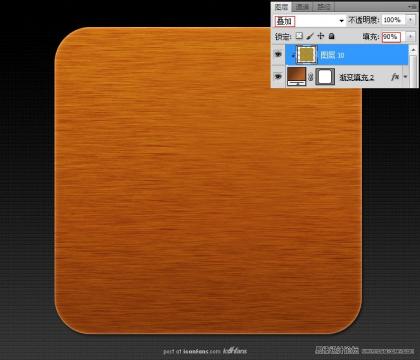Click the 渐变填充 2 gradient thumbnail
Viewport: 420px width, 360px height.
pos(296,77)
